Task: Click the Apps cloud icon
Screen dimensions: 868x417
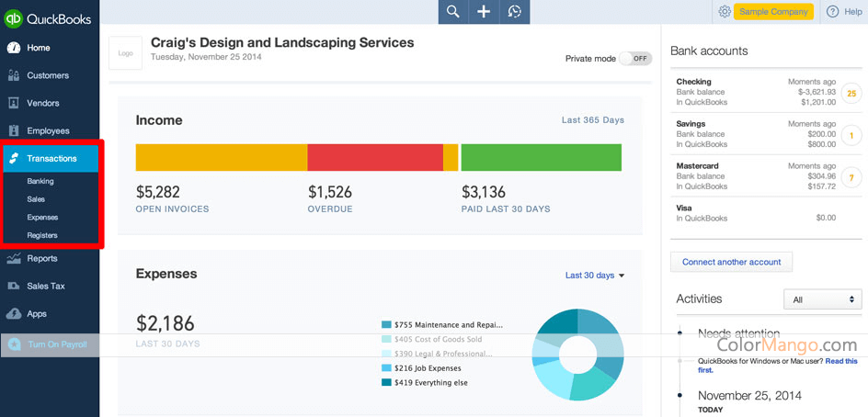Action: click(x=14, y=313)
